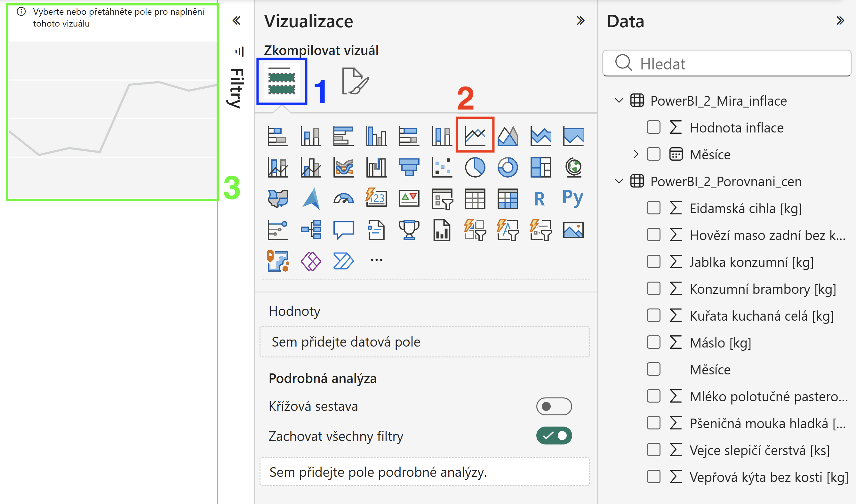Check the Eidamská cihla [kg] field

[x=653, y=208]
